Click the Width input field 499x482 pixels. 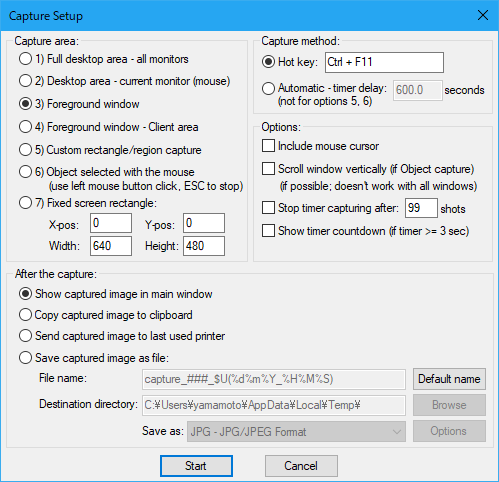(111, 246)
